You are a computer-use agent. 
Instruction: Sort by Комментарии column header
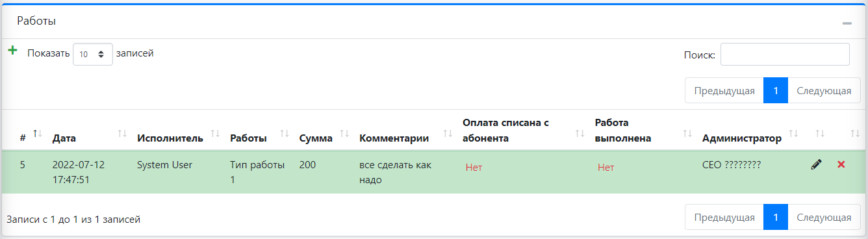click(x=394, y=138)
